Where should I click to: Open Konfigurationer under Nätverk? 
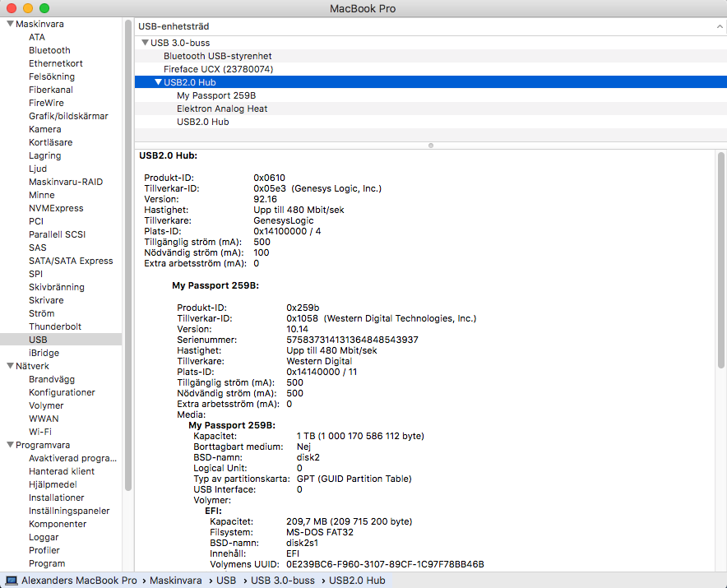[x=62, y=392]
